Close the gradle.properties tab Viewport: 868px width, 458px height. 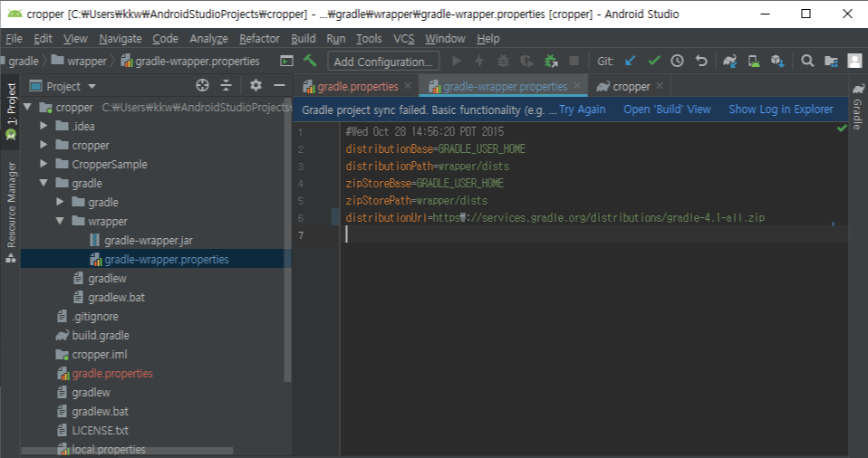[x=408, y=86]
